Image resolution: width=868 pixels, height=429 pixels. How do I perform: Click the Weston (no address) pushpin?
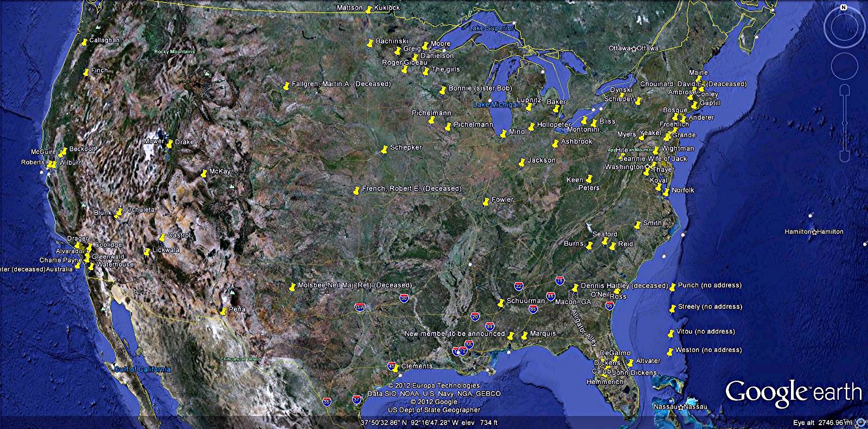click(x=671, y=352)
